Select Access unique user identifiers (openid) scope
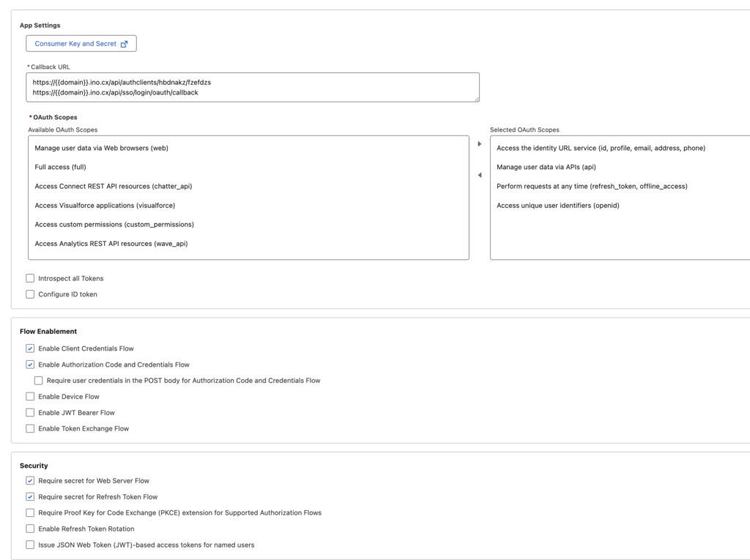 (558, 205)
